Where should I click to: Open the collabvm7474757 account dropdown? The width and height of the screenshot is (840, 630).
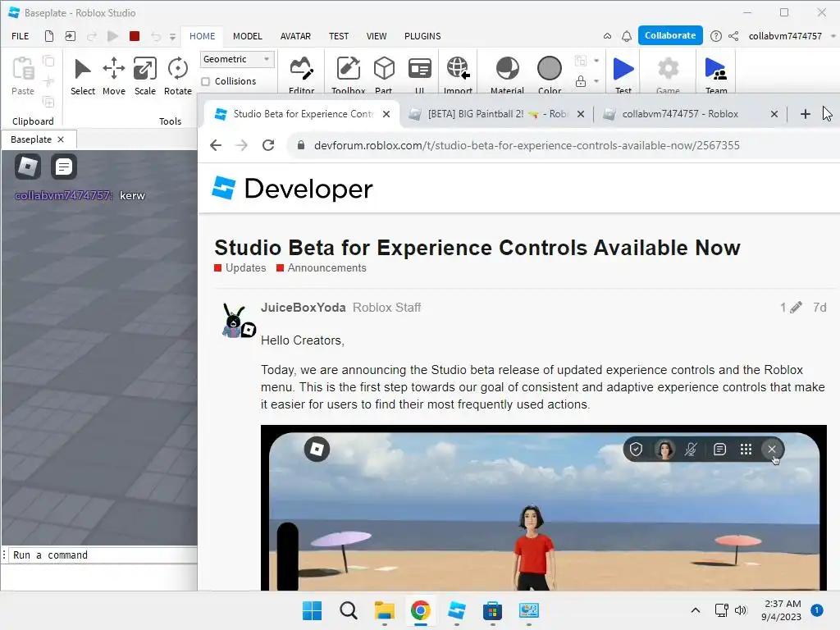coord(833,36)
